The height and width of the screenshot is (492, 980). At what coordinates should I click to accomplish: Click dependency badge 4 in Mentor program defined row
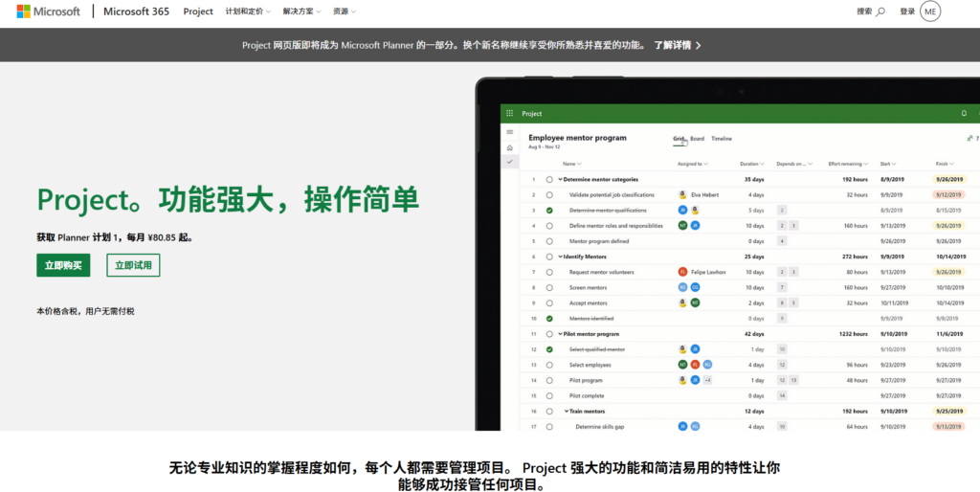tap(782, 240)
